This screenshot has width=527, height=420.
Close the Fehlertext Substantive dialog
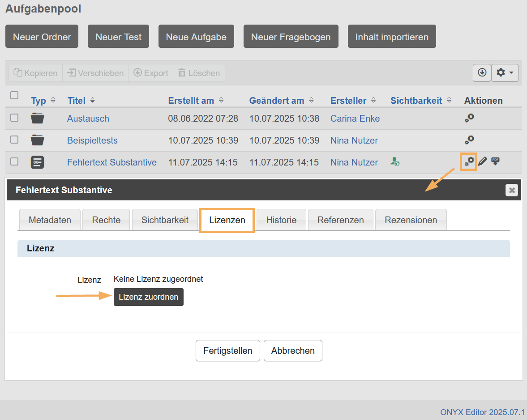[x=511, y=191]
